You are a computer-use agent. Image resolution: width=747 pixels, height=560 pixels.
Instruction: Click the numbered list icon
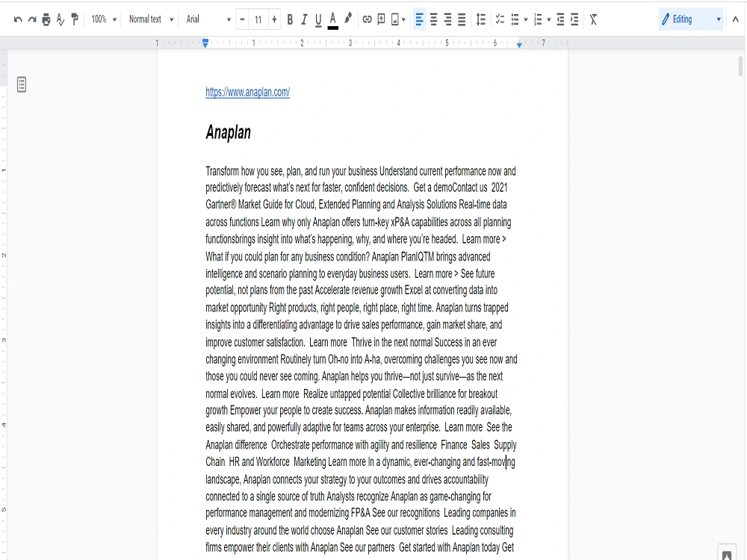(x=538, y=19)
